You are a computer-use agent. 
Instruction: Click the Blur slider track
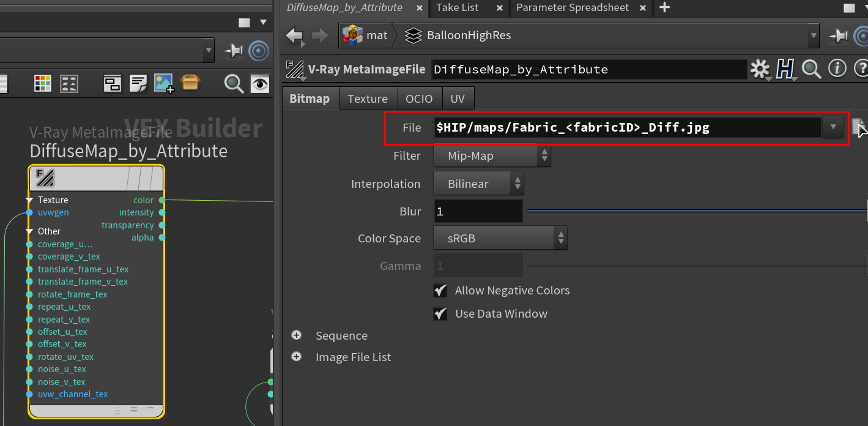[696, 211]
